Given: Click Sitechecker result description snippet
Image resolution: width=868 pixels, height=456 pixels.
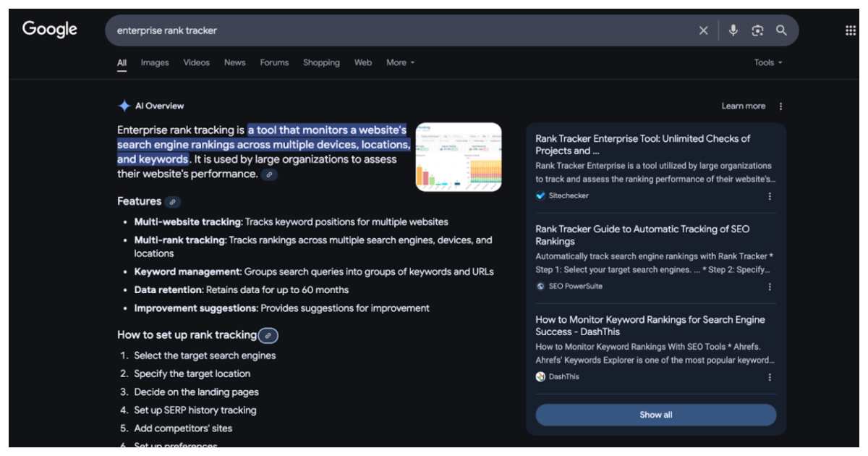Looking at the screenshot, I should 655,172.
